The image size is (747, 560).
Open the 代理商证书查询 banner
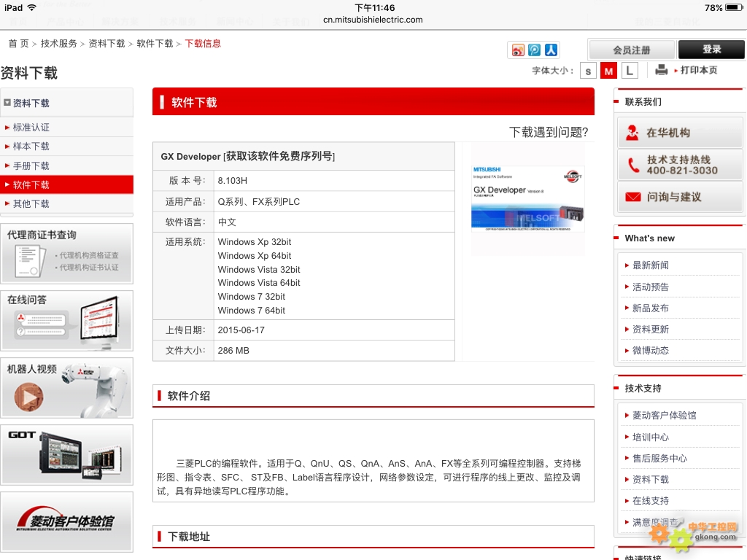66,254
